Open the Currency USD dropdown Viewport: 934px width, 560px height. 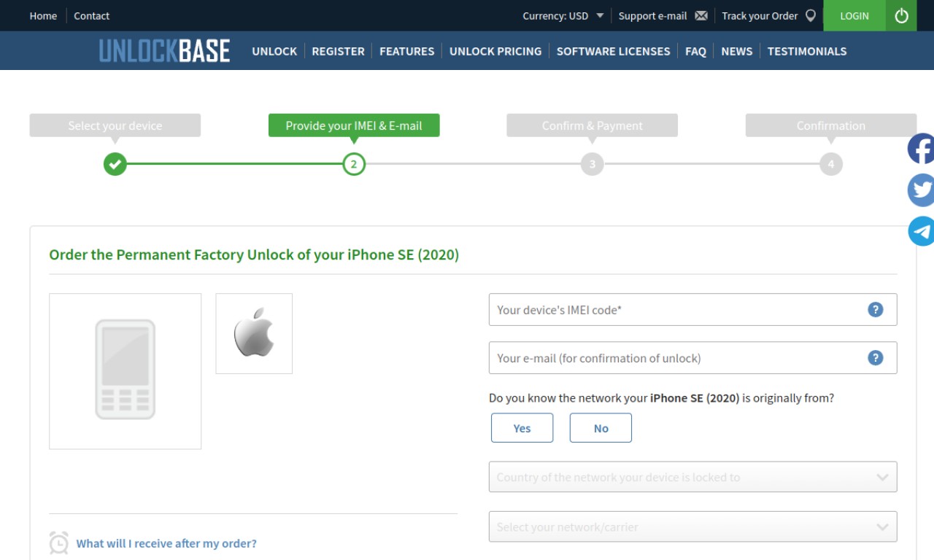563,15
